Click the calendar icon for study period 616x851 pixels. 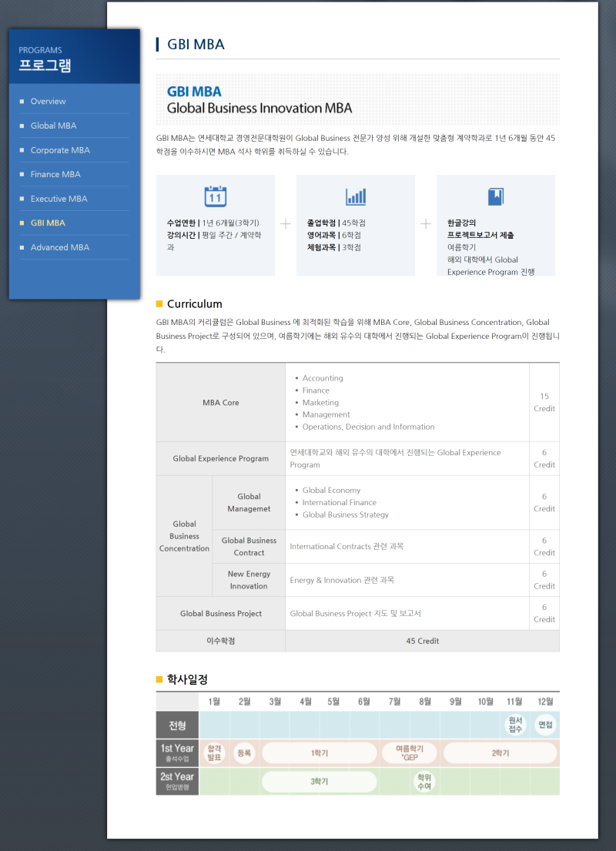pos(216,196)
